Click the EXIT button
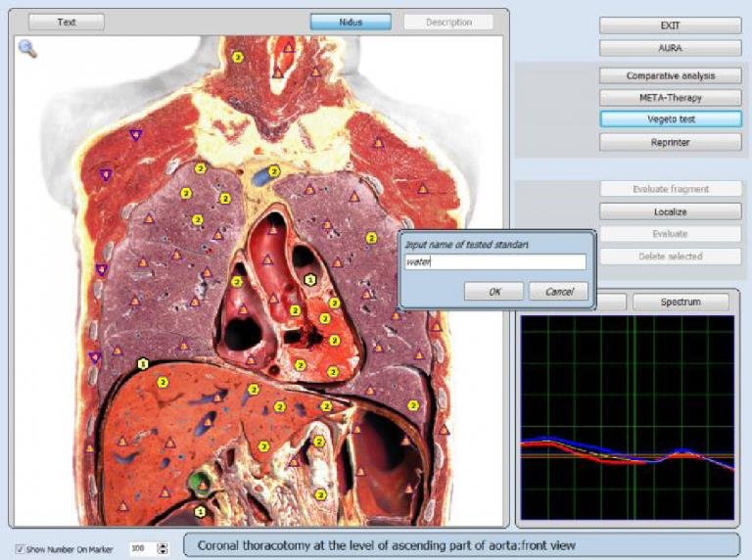 point(670,25)
